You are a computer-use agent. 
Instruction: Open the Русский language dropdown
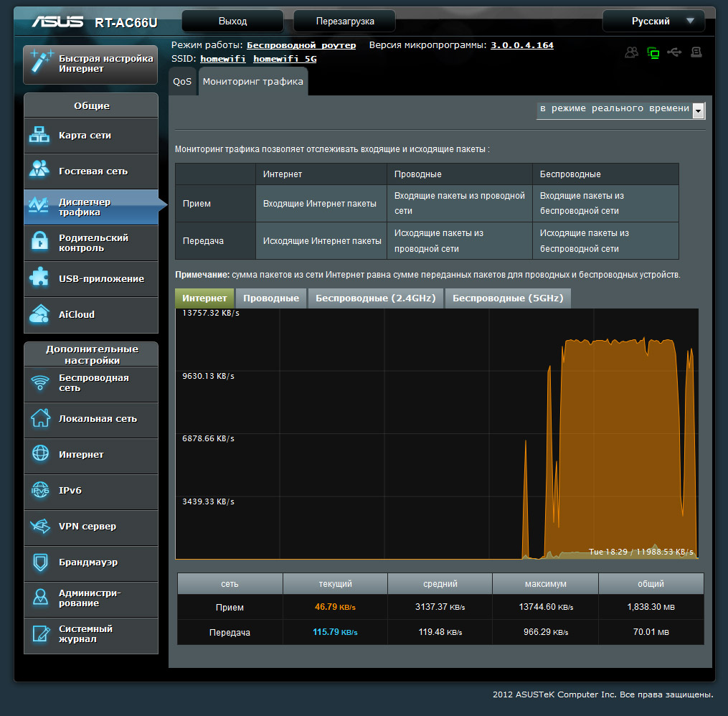pos(653,21)
